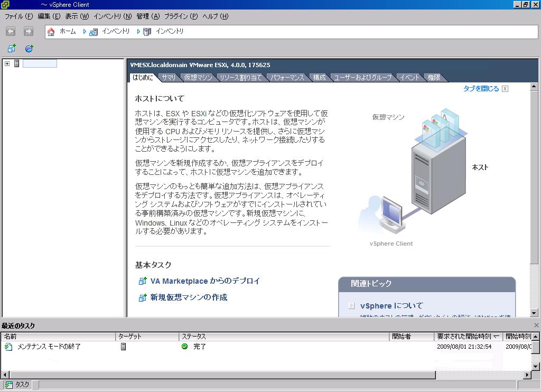Sort by 要求された開始時刻 column
The height and width of the screenshot is (392, 541).
(x=468, y=337)
